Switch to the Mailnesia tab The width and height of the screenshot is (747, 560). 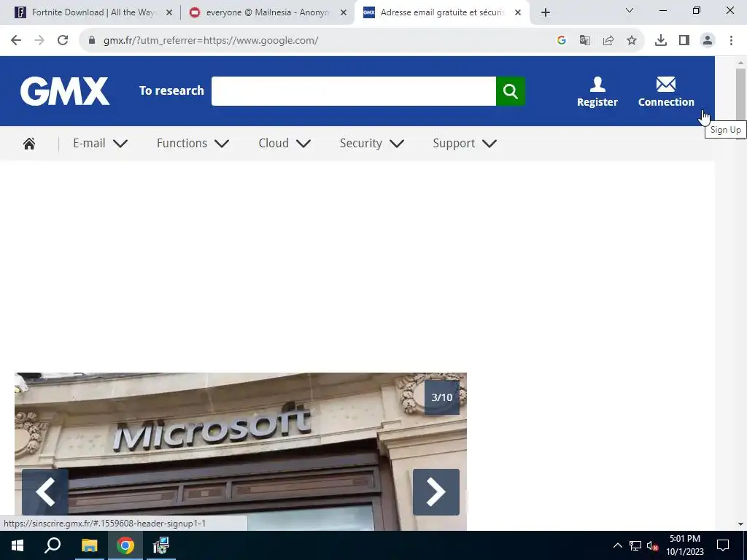[x=267, y=12]
